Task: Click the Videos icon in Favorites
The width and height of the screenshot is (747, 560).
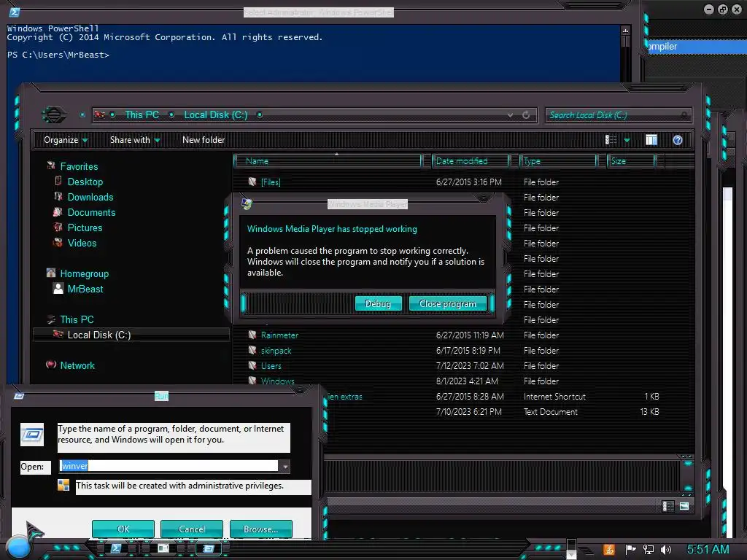Action: [58, 242]
